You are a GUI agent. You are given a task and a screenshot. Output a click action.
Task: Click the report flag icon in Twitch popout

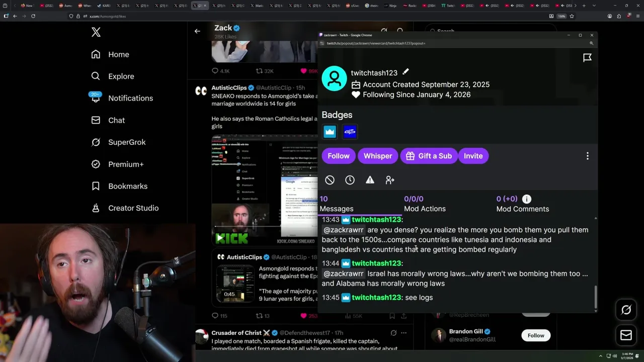point(587,58)
